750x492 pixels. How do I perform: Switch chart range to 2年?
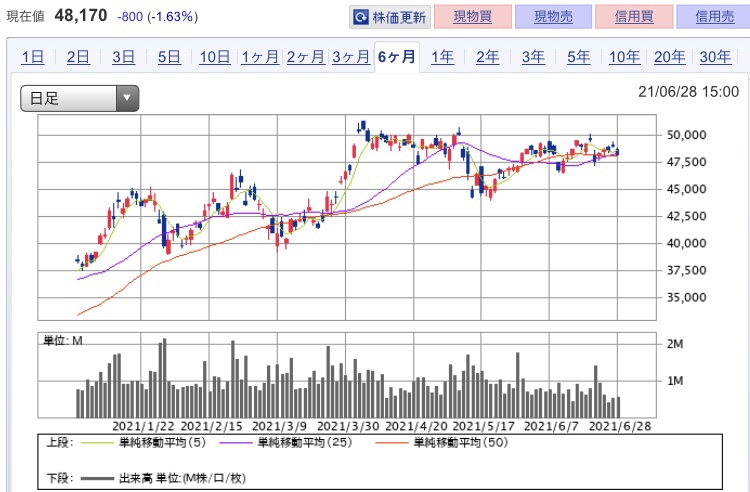coord(488,57)
